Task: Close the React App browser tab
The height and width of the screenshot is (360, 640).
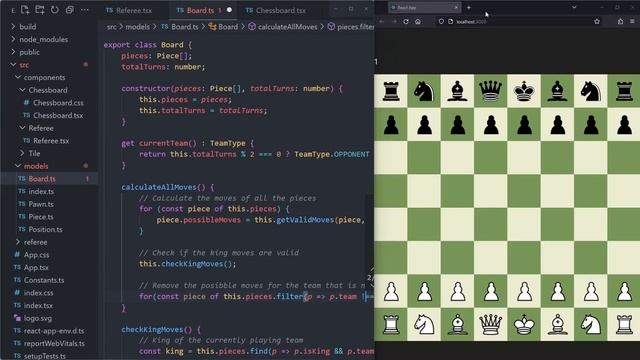Action: tap(456, 7)
